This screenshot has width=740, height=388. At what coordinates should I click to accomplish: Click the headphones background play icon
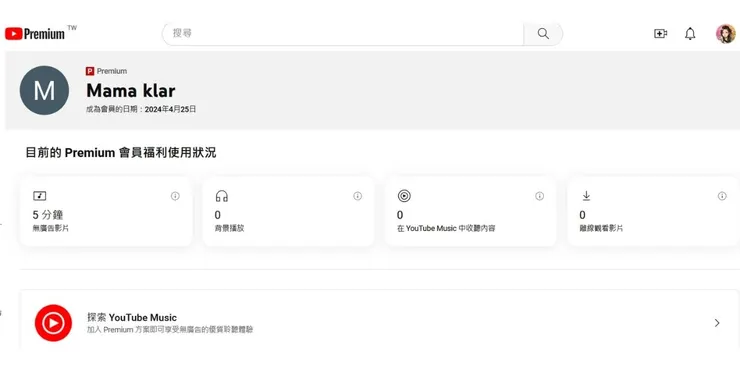222,196
